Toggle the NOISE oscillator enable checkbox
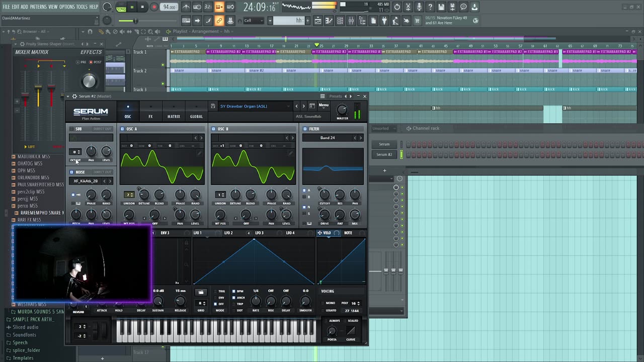 click(71, 172)
